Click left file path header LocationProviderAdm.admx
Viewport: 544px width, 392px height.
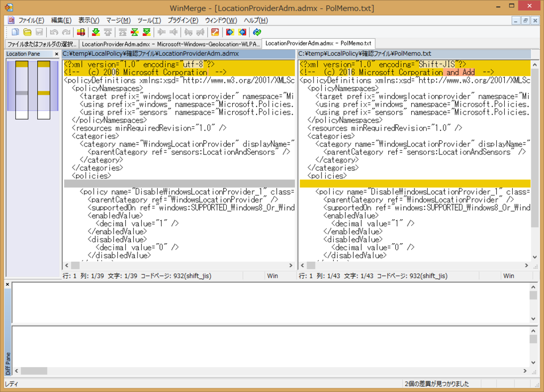[x=178, y=54]
